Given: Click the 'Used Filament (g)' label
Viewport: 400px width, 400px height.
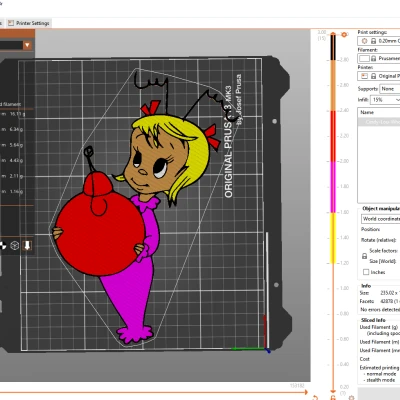Looking at the screenshot, I should 379,327.
